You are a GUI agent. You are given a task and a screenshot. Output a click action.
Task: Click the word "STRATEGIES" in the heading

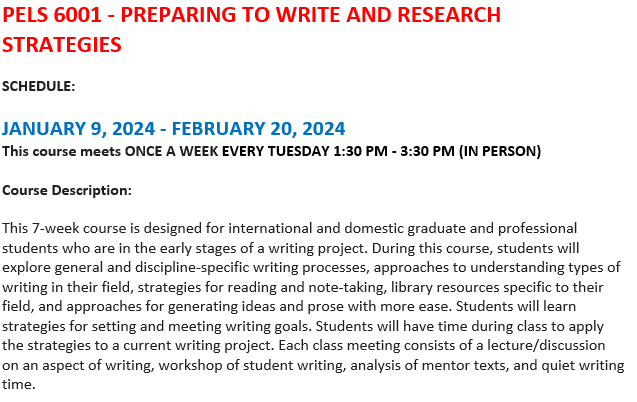pos(62,45)
